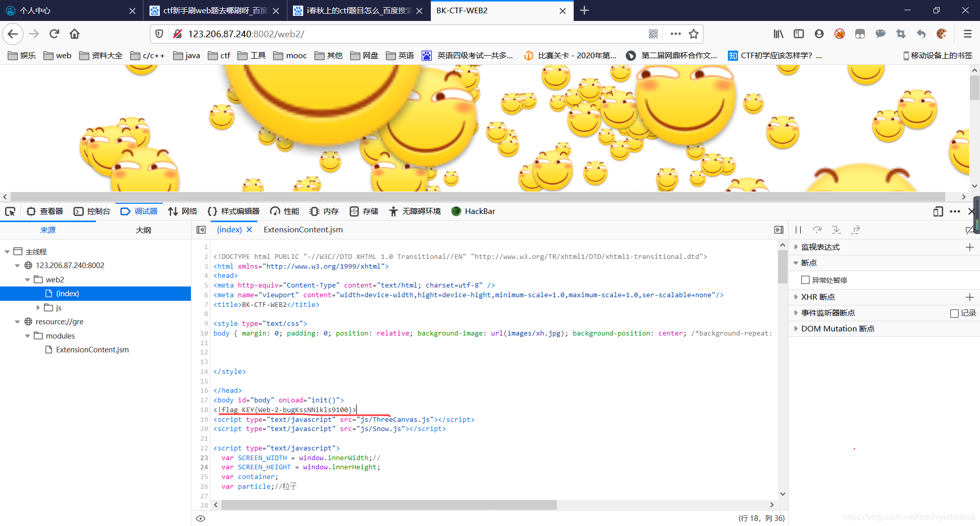Activate the element picker tool

click(x=10, y=211)
